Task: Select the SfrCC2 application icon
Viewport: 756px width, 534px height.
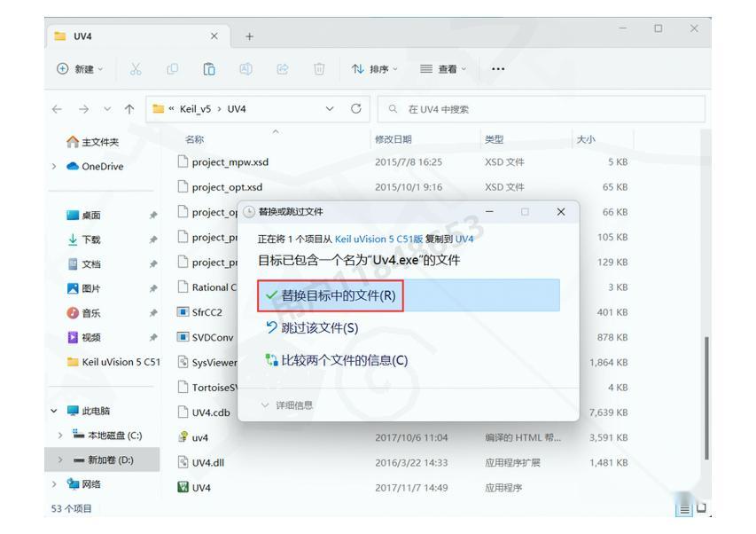Action: coord(183,311)
